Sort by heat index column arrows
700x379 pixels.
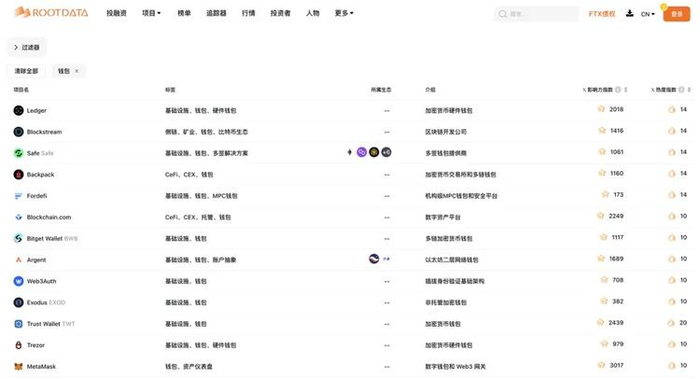point(689,90)
